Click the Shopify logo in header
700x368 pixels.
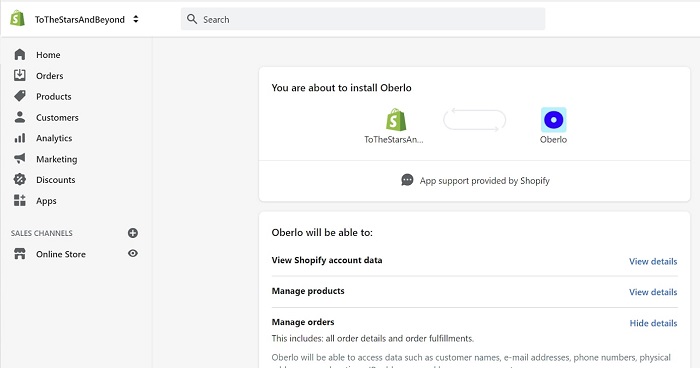click(x=17, y=19)
